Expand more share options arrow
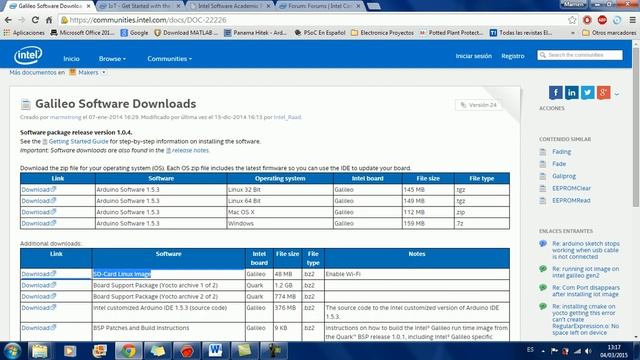 point(616,94)
